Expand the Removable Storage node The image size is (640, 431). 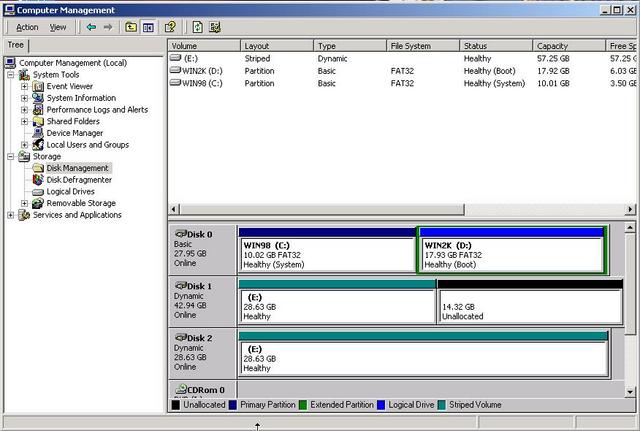click(x=25, y=203)
